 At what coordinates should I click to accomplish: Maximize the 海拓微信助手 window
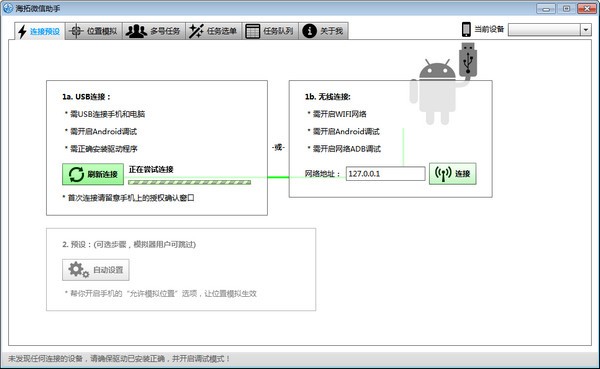coord(566,8)
